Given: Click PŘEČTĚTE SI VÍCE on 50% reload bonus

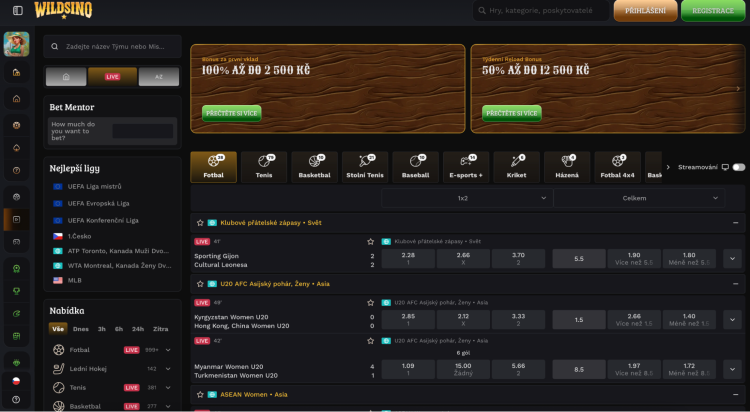Looking at the screenshot, I should 512,113.
